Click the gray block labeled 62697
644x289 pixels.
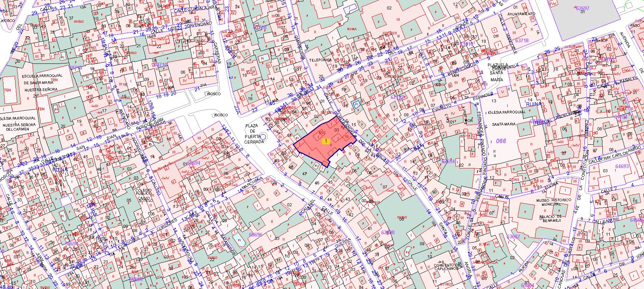click(582, 8)
